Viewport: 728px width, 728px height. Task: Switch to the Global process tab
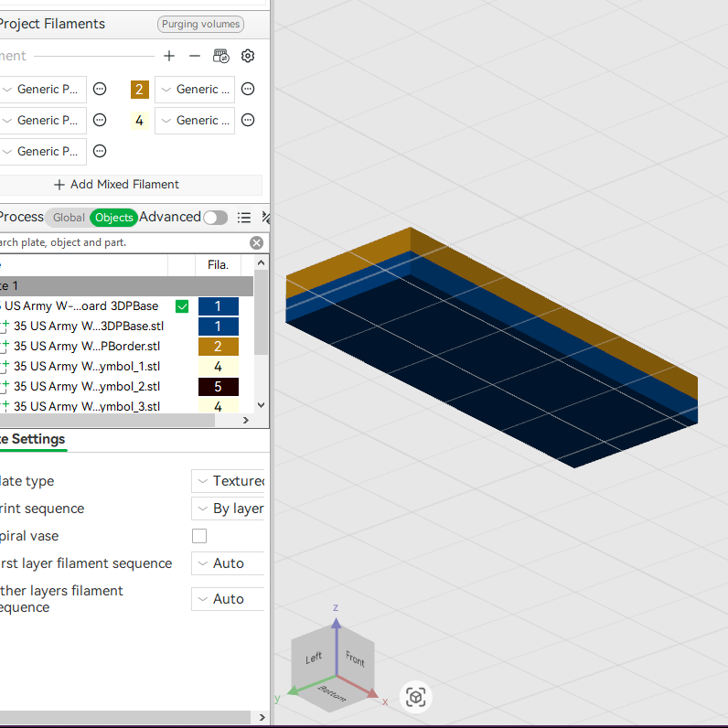point(69,218)
